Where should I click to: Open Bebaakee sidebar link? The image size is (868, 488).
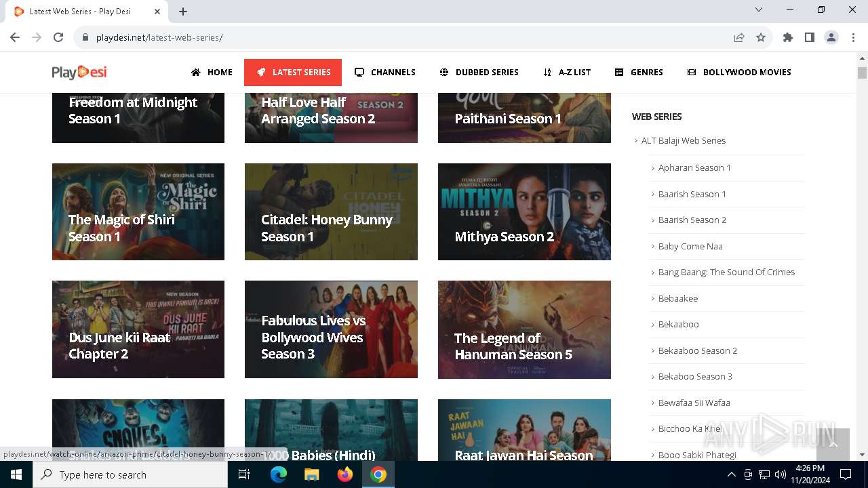tap(677, 298)
